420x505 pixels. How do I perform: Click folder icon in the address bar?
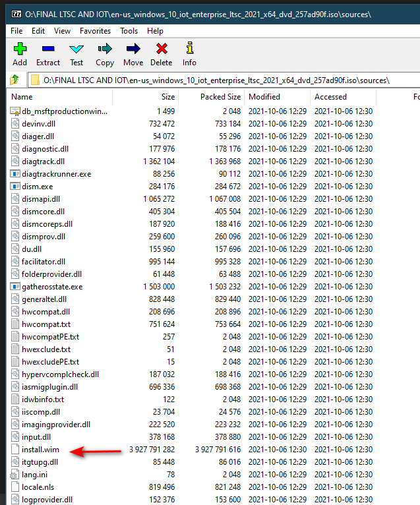(x=35, y=80)
